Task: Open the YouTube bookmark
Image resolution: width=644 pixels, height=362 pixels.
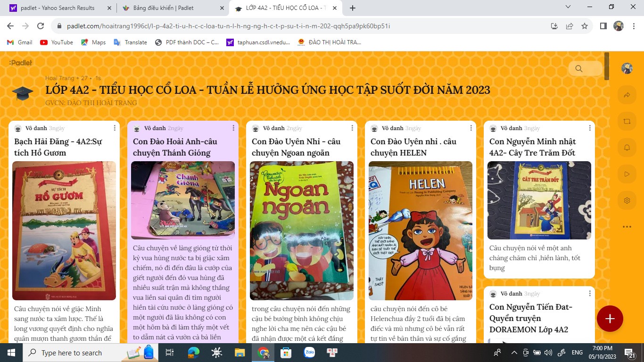Action: coord(57,42)
